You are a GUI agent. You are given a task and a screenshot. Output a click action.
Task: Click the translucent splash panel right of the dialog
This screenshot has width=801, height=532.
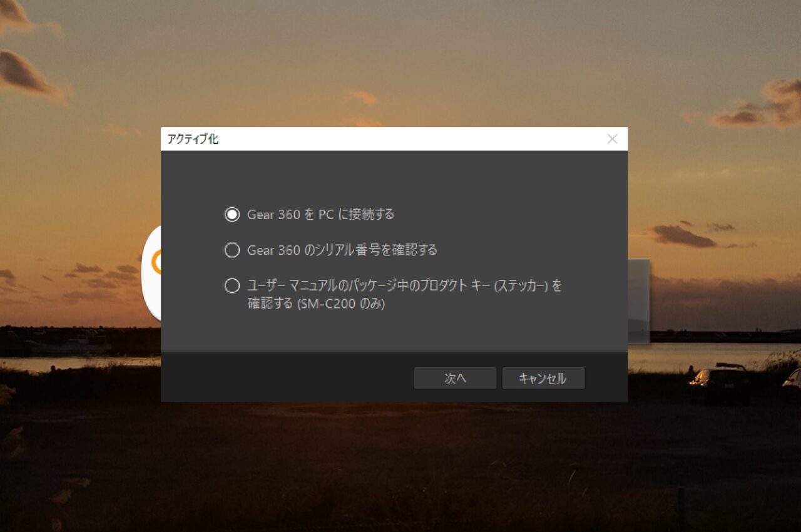[x=638, y=300]
